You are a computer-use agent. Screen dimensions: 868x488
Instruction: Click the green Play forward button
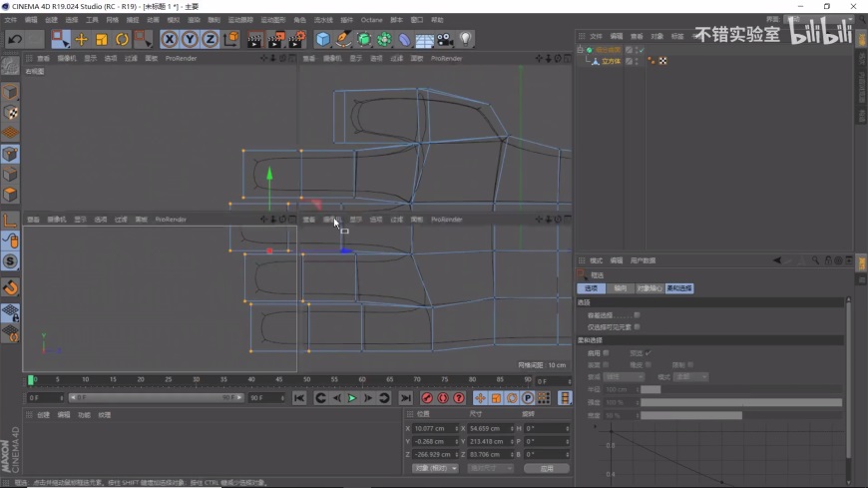pos(352,398)
